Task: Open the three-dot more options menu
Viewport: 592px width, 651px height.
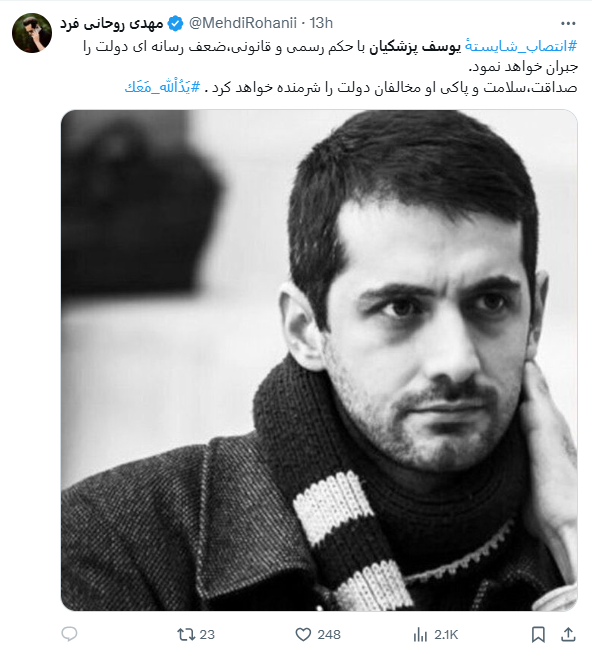Action: coord(568,24)
